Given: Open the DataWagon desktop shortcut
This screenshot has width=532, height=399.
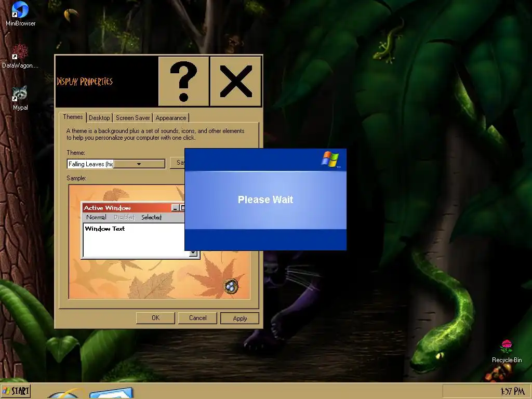Looking at the screenshot, I should pyautogui.click(x=20, y=56).
